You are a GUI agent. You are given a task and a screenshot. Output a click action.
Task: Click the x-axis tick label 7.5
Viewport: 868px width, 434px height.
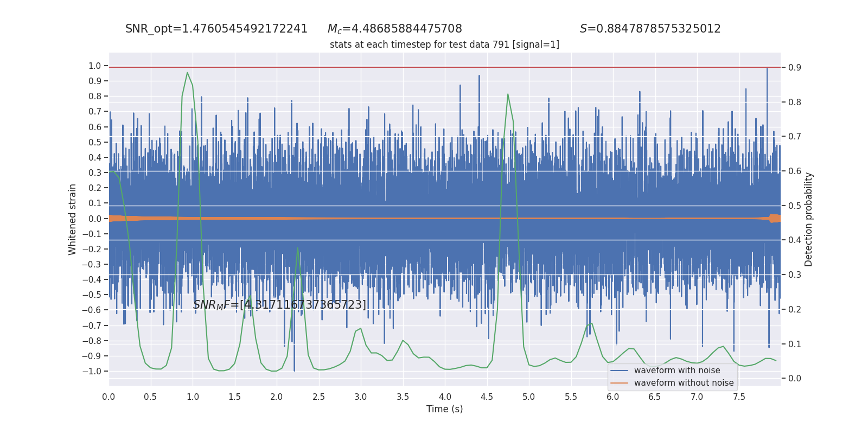click(x=739, y=397)
